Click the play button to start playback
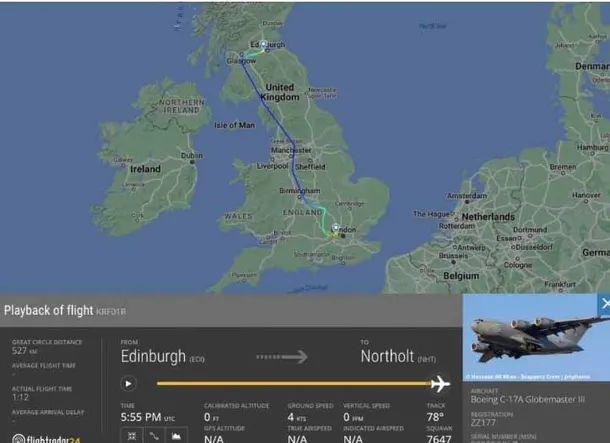 (128, 383)
